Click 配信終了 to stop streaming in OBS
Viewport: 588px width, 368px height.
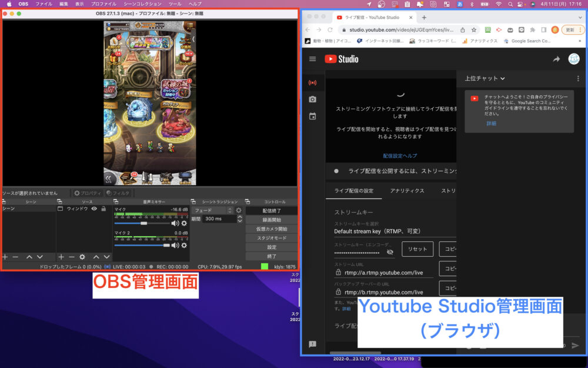tap(272, 211)
